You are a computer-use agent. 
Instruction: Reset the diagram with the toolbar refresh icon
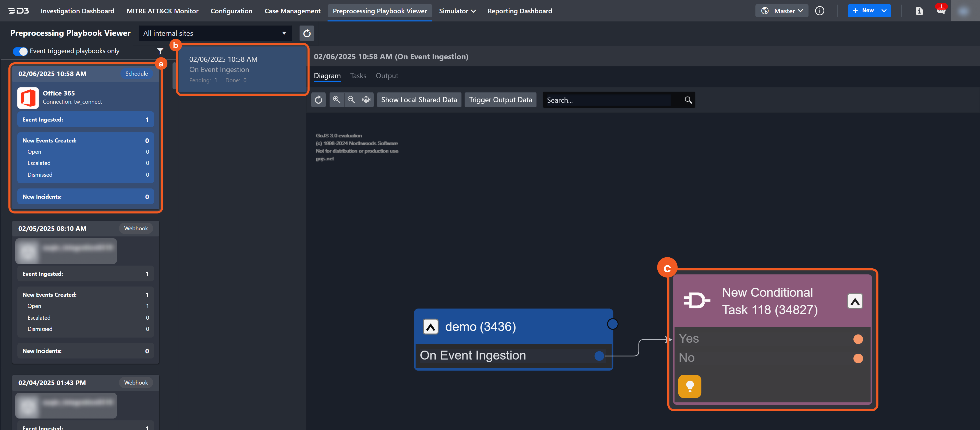pos(318,100)
